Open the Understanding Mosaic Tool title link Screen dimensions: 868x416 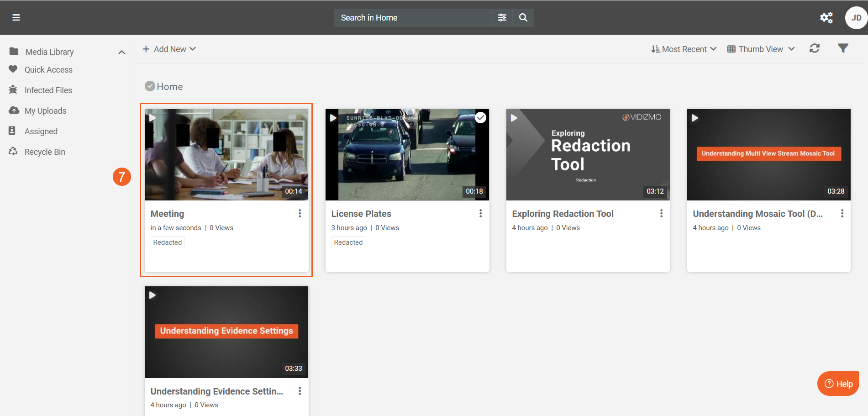(x=758, y=214)
